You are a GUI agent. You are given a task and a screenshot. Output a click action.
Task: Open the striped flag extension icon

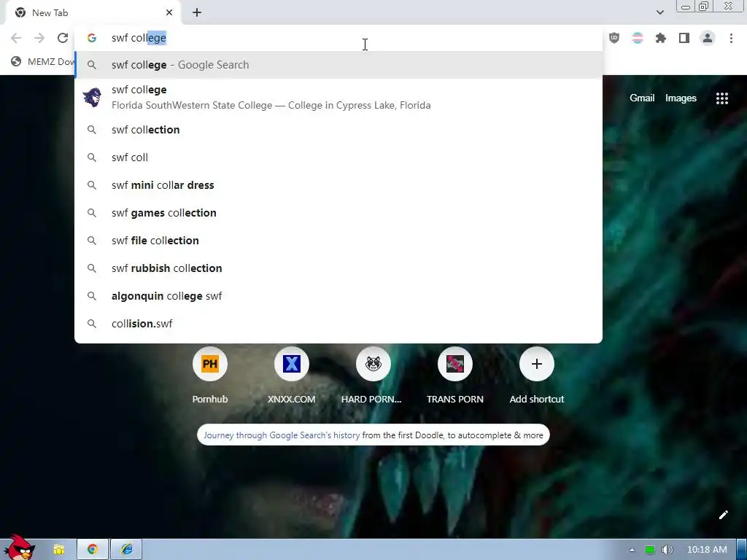click(x=638, y=38)
